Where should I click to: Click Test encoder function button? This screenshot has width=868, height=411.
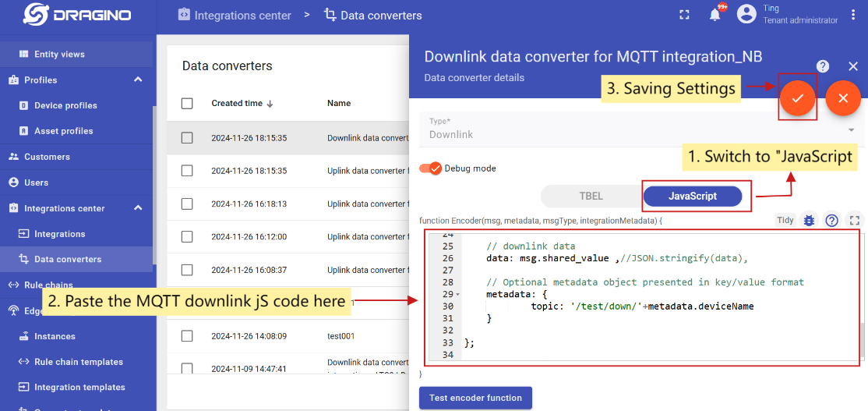475,398
